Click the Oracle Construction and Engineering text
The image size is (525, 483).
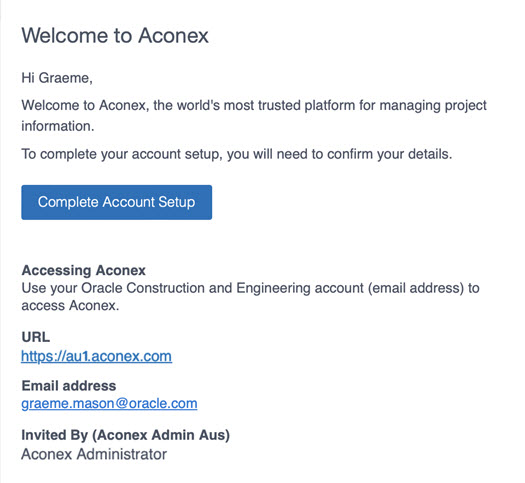(x=222, y=288)
